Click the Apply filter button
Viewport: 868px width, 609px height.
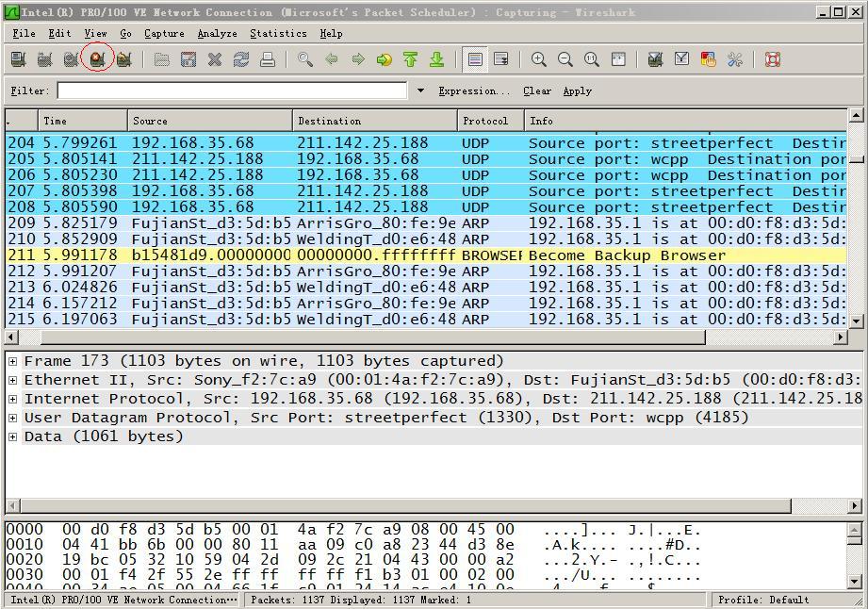click(577, 91)
